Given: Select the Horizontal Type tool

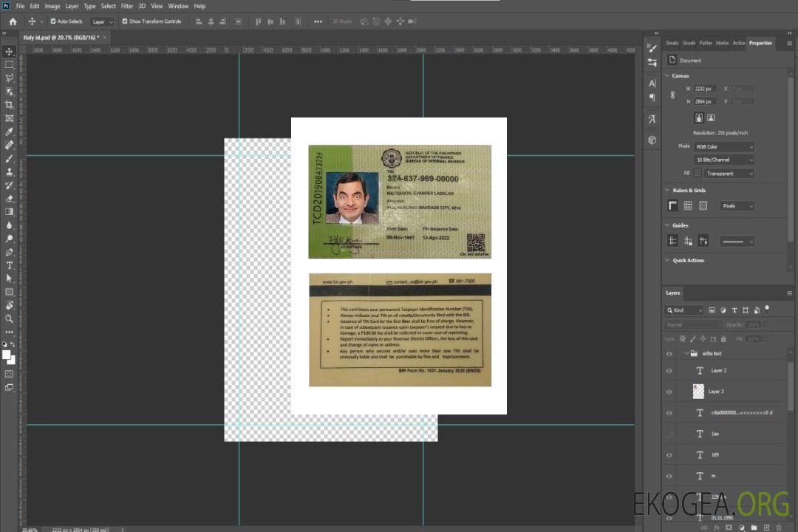Looking at the screenshot, I should pyautogui.click(x=9, y=265).
